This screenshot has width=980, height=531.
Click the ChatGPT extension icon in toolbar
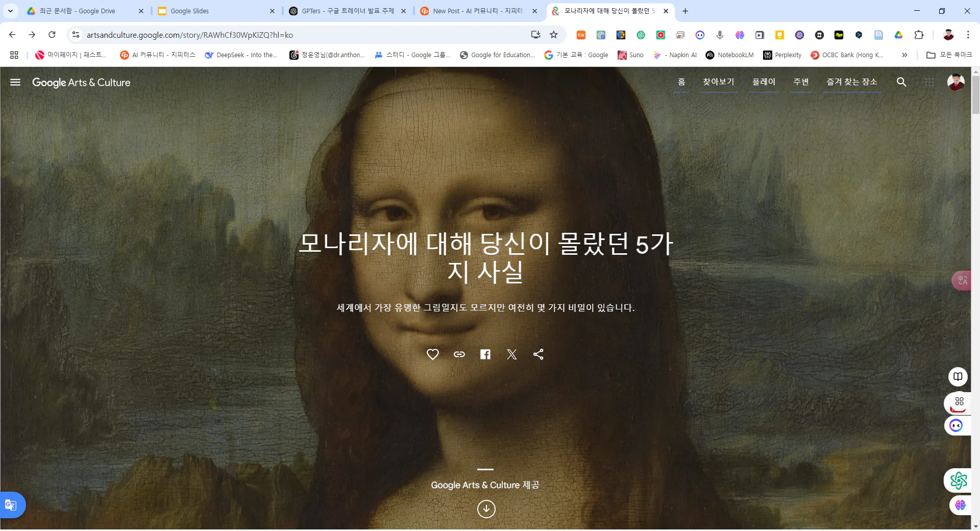click(641, 35)
